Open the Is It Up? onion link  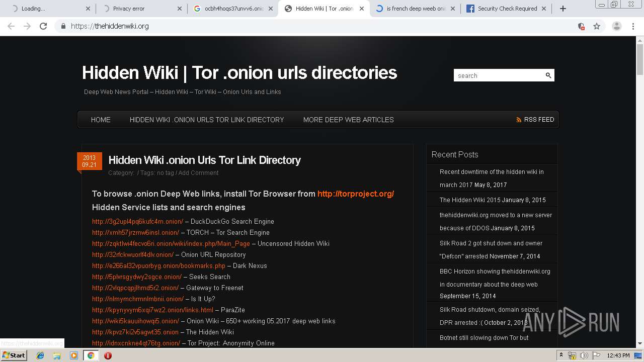click(x=138, y=299)
